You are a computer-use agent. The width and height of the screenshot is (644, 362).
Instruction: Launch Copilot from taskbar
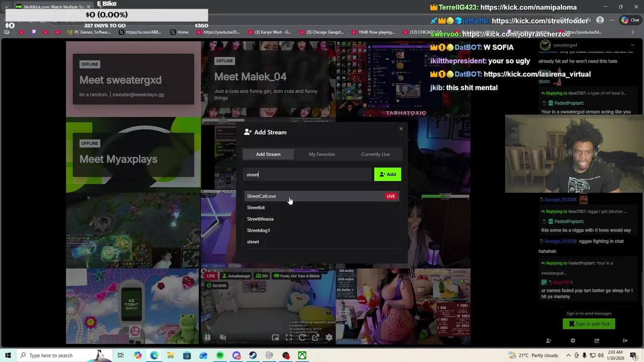[x=137, y=355]
